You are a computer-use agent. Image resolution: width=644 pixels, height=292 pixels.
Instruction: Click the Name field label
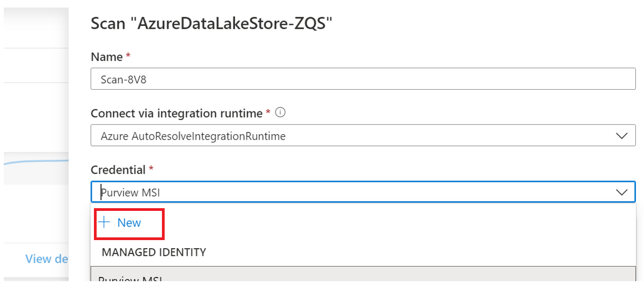(x=107, y=57)
